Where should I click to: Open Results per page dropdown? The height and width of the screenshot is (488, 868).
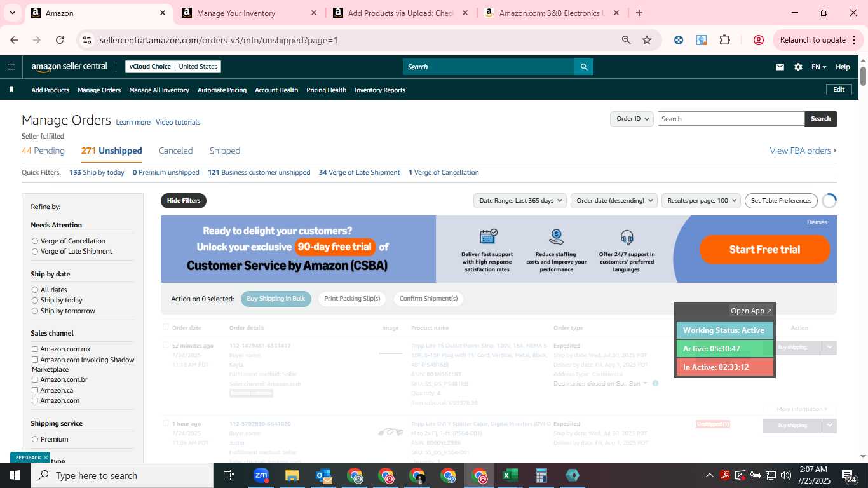[702, 200]
